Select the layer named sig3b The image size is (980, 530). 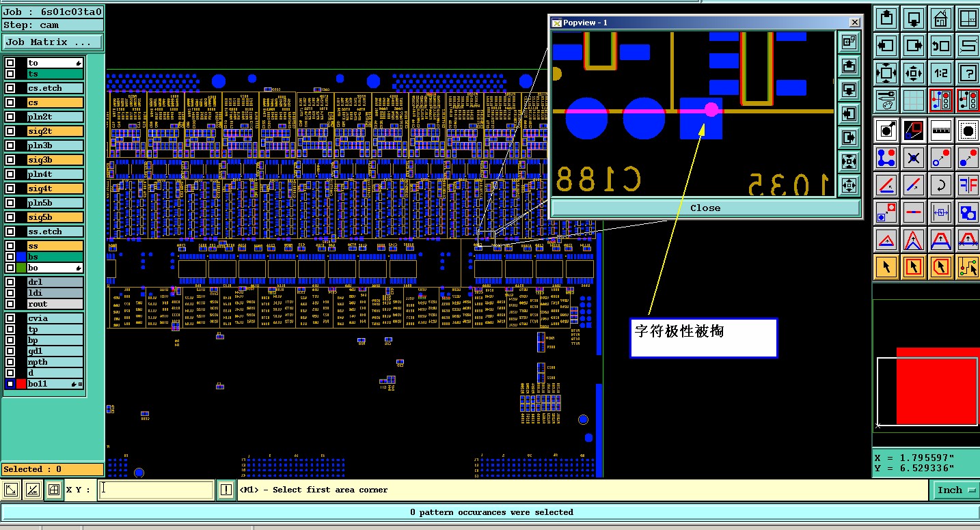pos(55,160)
